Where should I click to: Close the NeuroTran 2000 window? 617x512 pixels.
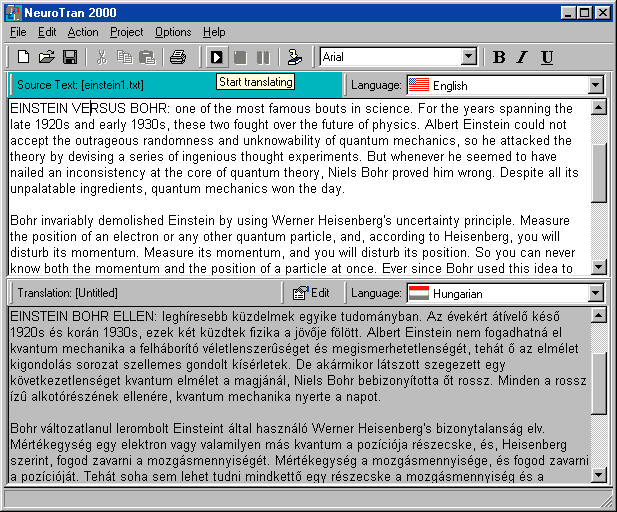[x=603, y=13]
